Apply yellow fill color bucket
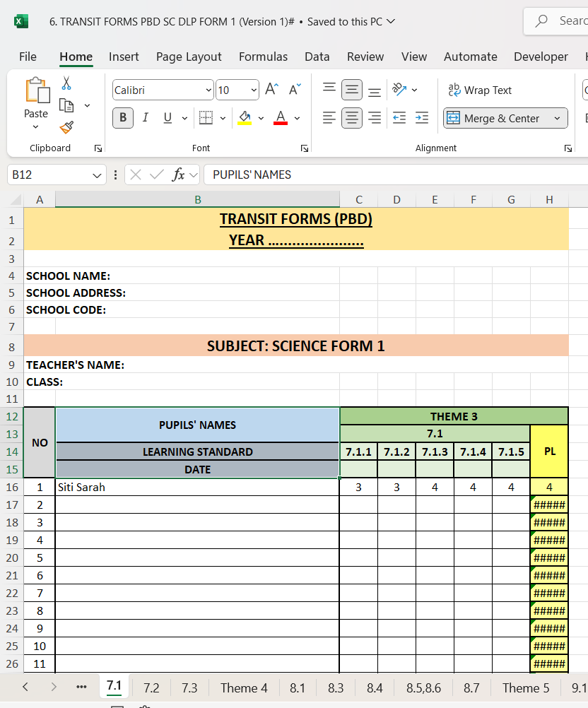This screenshot has width=588, height=708. point(245,118)
